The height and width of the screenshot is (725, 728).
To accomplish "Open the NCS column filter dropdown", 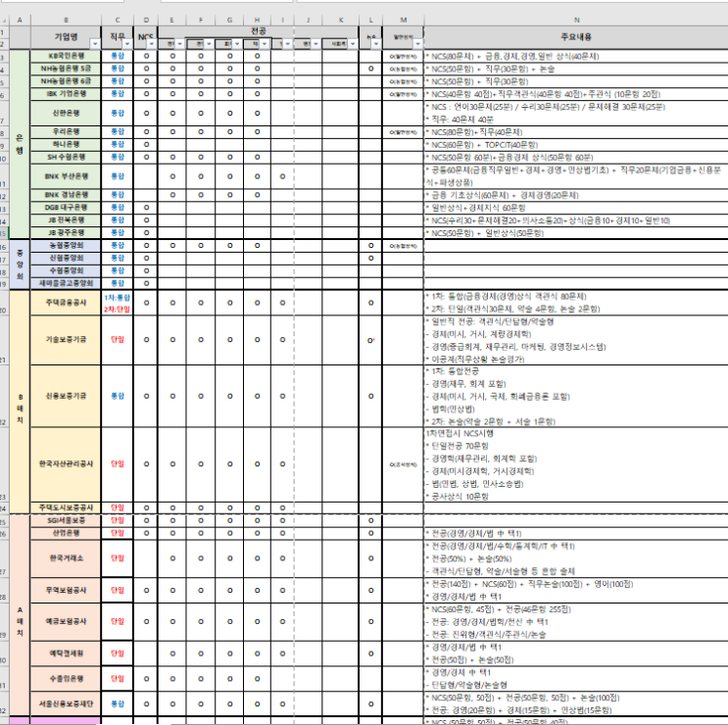I will click(x=152, y=44).
